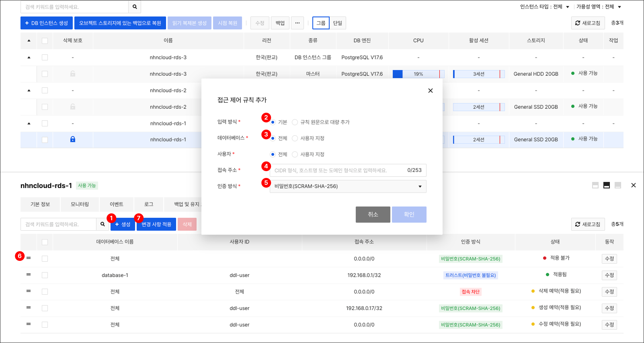Collapse the nhncloud-rds-1 group
Screen dimensions: 644x343
point(29,124)
